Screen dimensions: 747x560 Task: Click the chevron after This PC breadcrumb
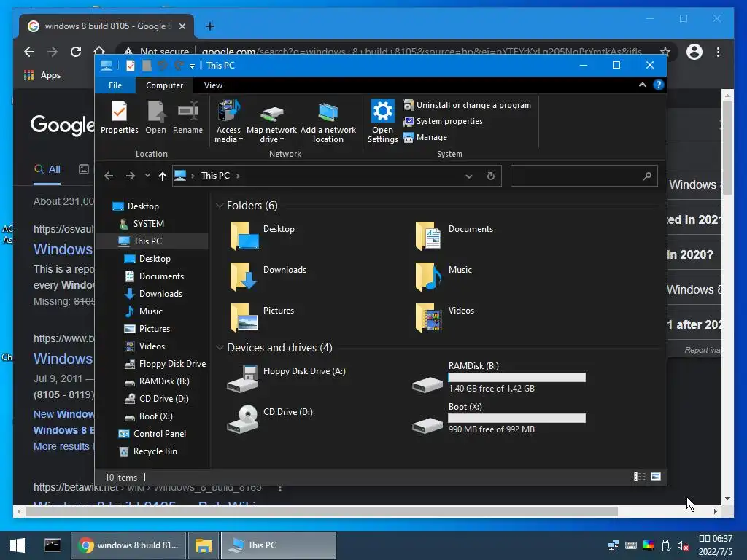238,176
